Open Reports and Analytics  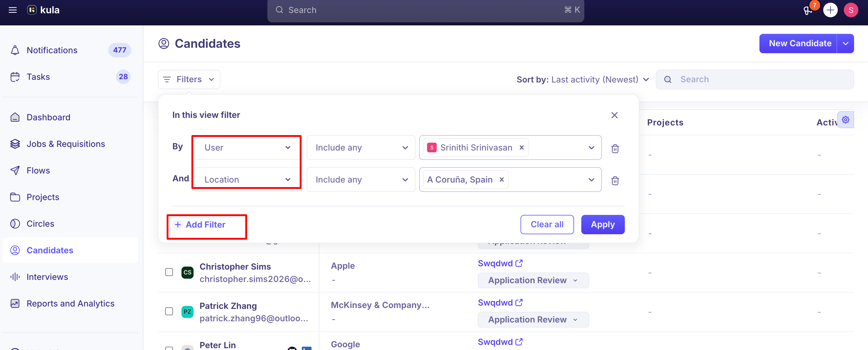(x=70, y=303)
